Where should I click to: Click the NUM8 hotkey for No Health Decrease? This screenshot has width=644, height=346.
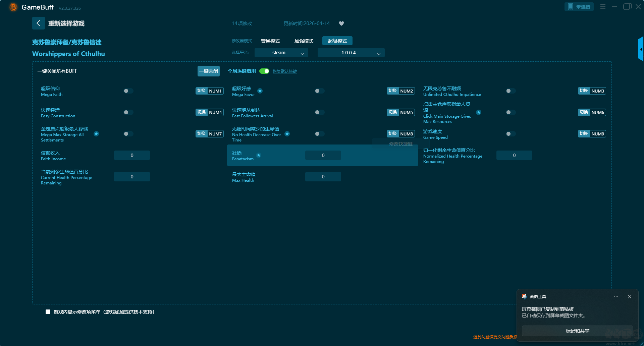[401, 134]
